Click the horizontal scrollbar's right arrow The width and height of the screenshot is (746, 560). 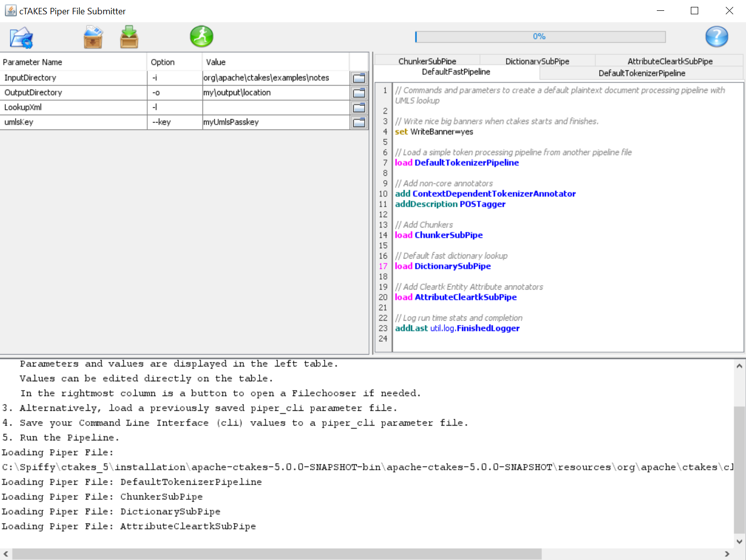(727, 554)
